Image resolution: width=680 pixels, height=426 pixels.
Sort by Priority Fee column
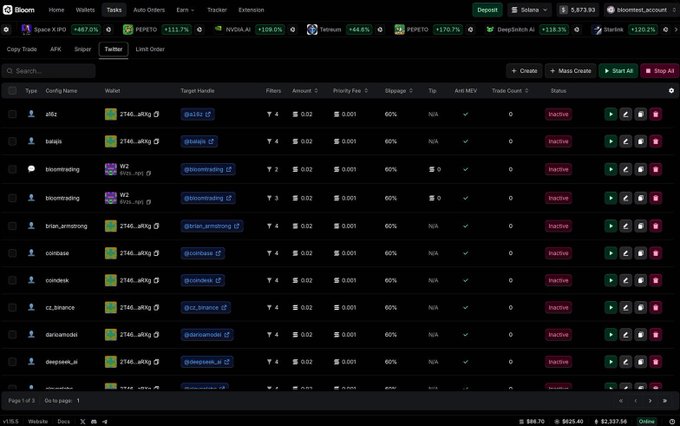[350, 91]
